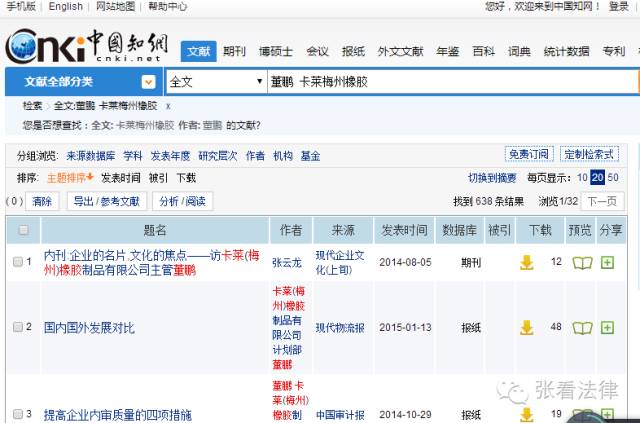Open source 现代物流报
The width and height of the screenshot is (640, 423).
point(340,327)
